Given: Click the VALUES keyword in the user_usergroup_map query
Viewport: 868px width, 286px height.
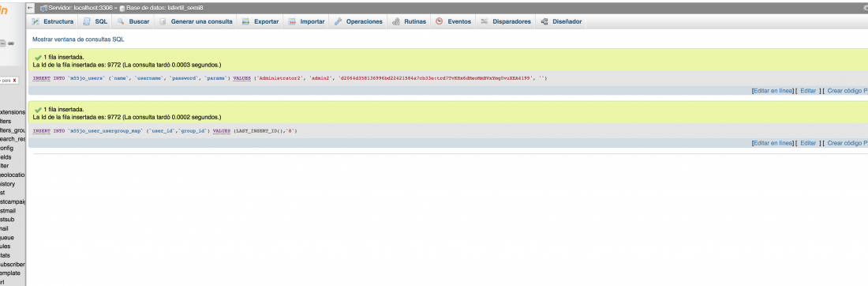Looking at the screenshot, I should click(222, 131).
